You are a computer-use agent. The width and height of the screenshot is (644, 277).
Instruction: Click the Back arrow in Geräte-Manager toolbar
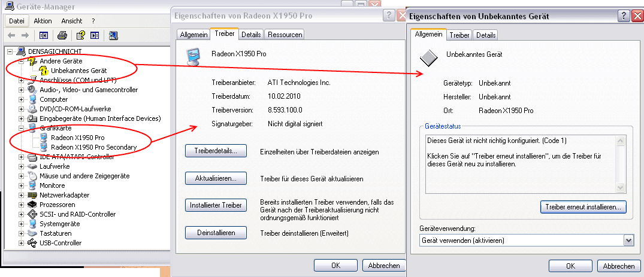click(12, 36)
